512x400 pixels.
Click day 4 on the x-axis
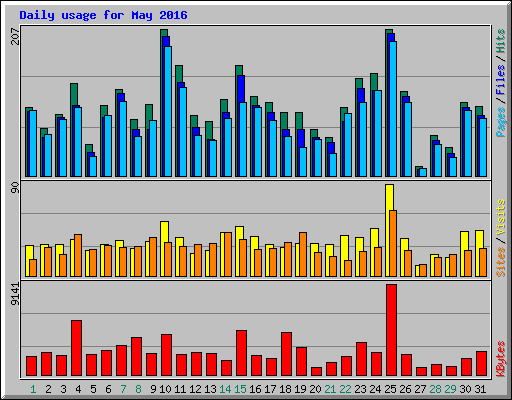(x=78, y=389)
